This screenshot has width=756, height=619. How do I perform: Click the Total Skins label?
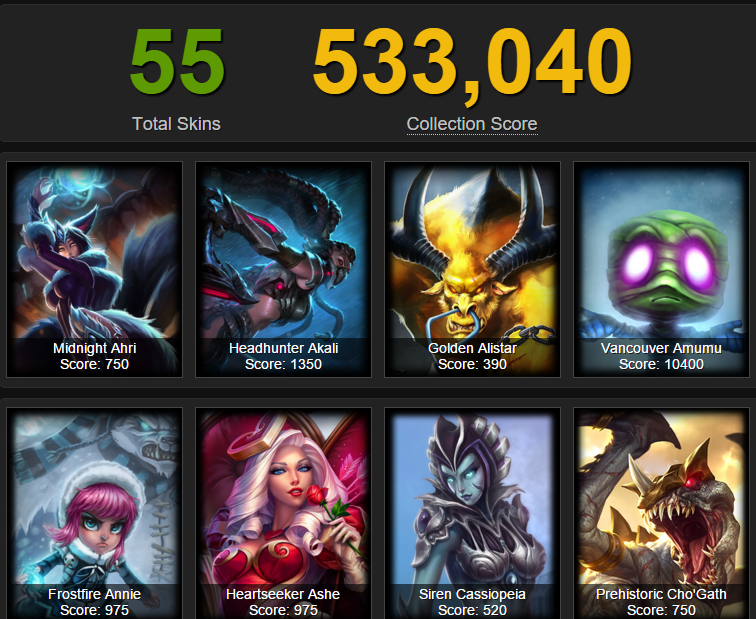click(x=176, y=124)
